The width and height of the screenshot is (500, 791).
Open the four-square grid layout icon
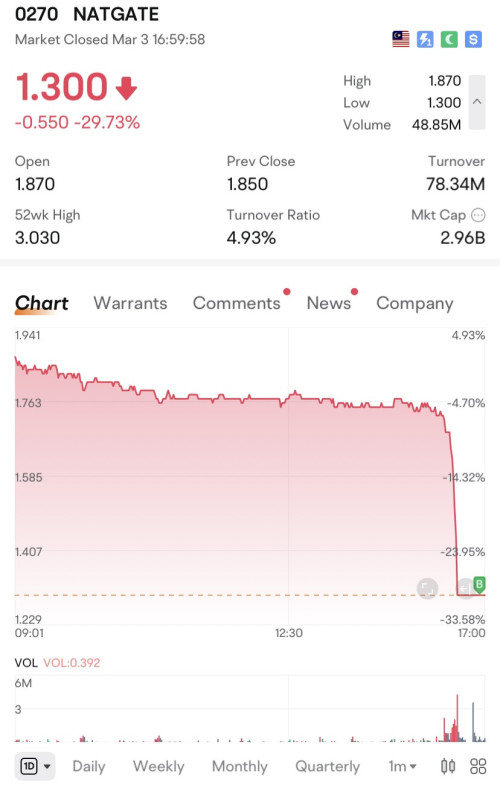point(478,766)
